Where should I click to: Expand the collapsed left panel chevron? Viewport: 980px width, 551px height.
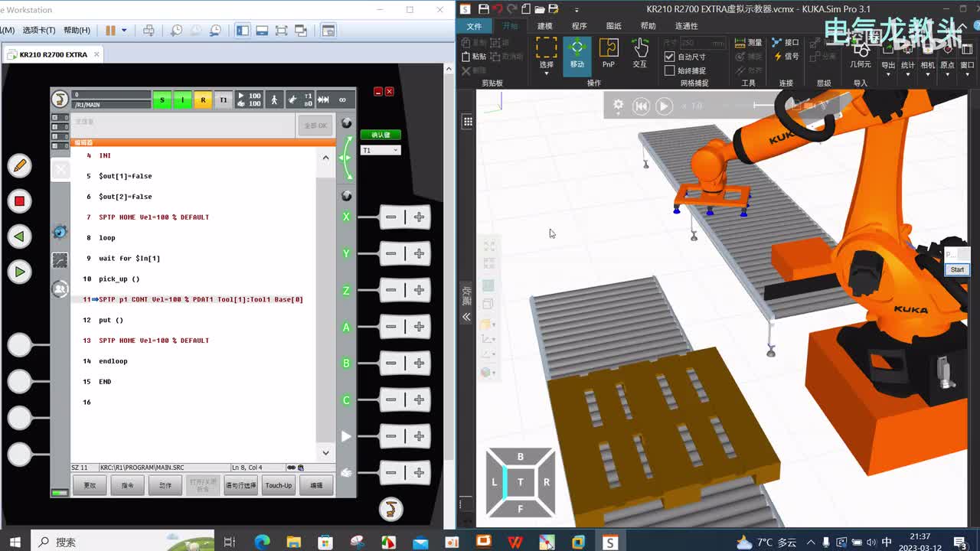coord(466,317)
